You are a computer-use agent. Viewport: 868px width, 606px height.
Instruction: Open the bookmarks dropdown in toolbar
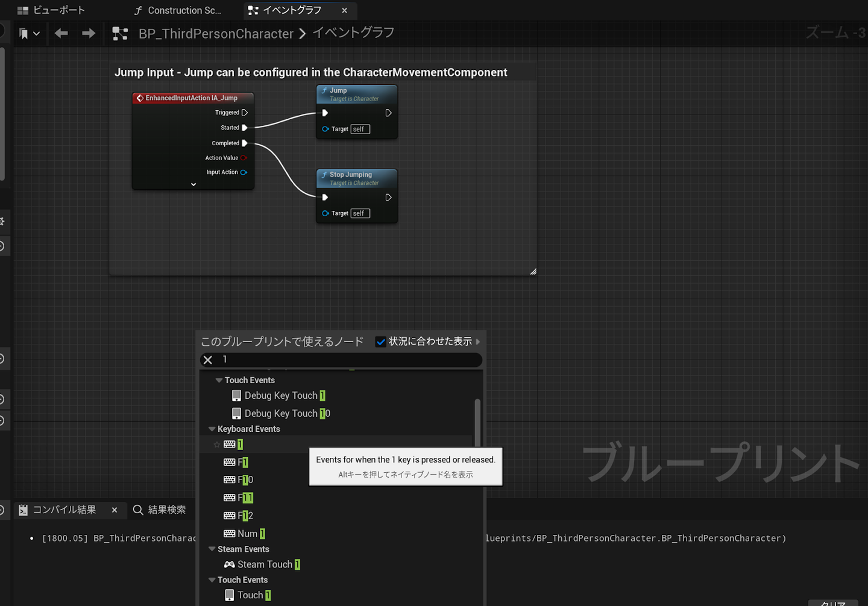point(29,34)
